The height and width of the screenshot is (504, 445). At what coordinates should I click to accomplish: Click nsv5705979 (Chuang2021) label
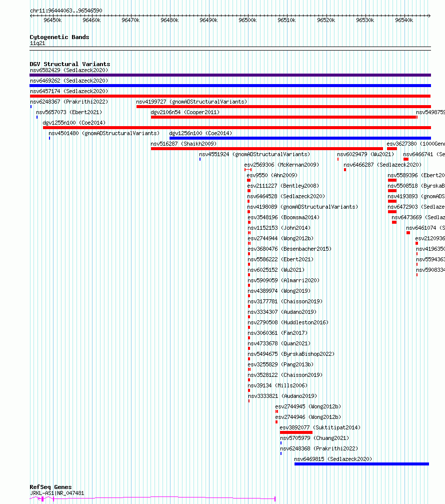coord(314,438)
